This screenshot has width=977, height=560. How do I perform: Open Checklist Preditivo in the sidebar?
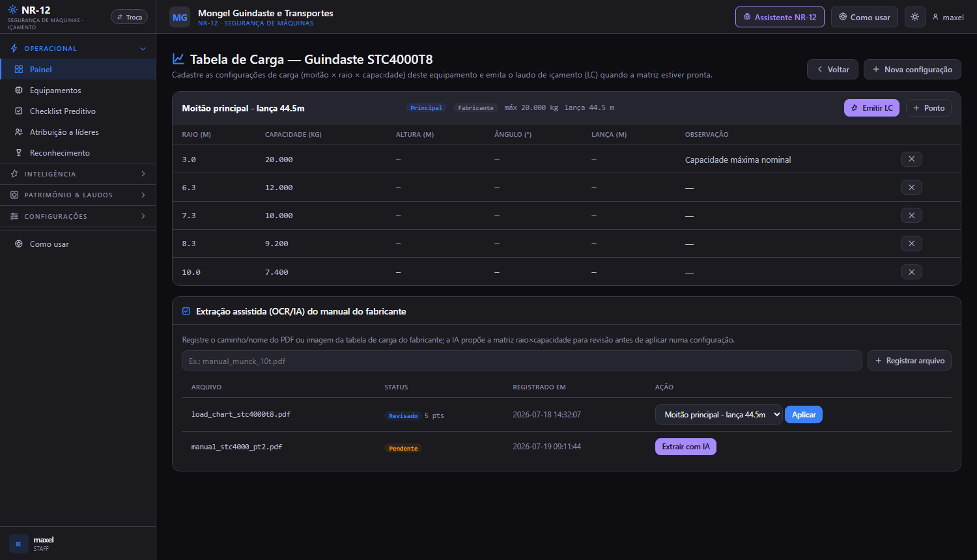[78, 111]
